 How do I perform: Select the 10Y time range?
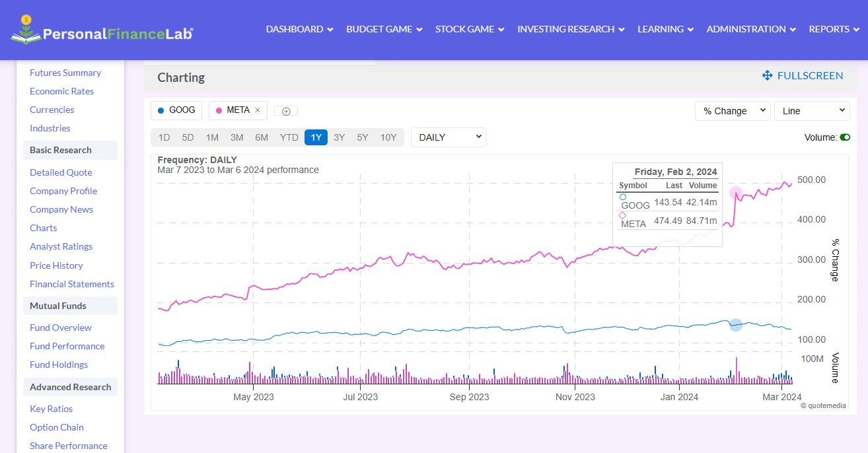point(388,137)
